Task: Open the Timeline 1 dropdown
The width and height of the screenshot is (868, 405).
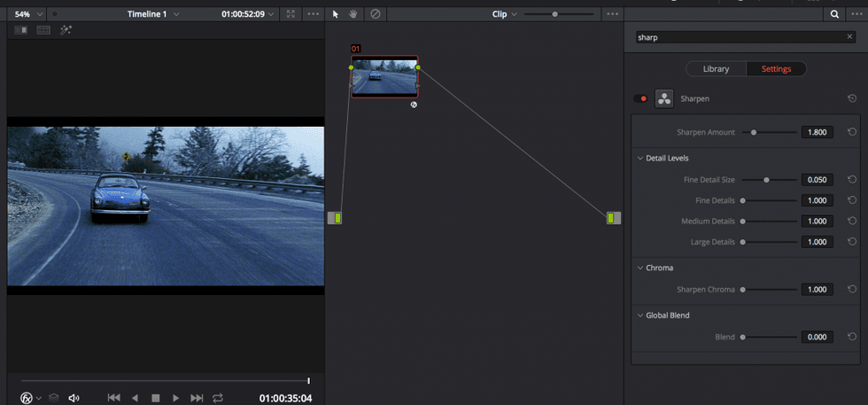Action: [152, 14]
